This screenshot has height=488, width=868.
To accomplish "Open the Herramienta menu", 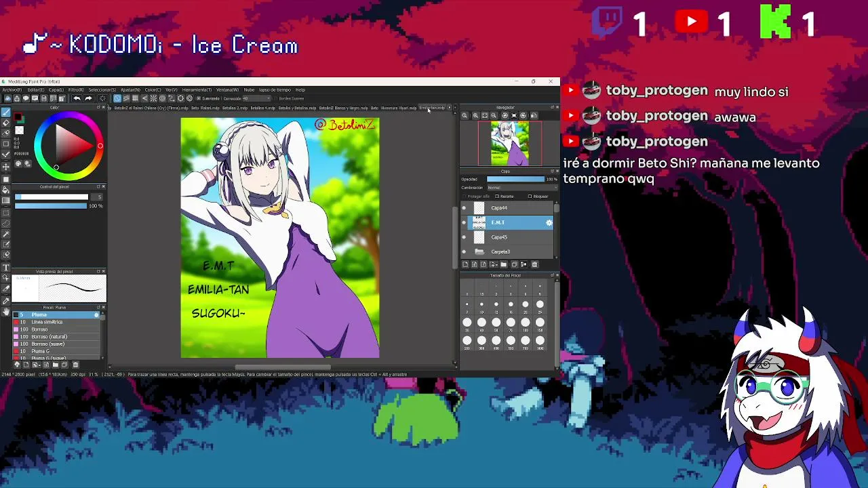I will point(197,89).
